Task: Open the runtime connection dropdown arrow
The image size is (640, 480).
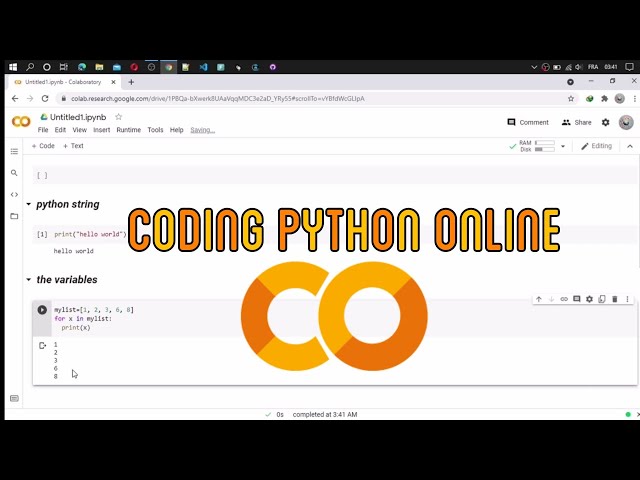Action: tap(563, 146)
